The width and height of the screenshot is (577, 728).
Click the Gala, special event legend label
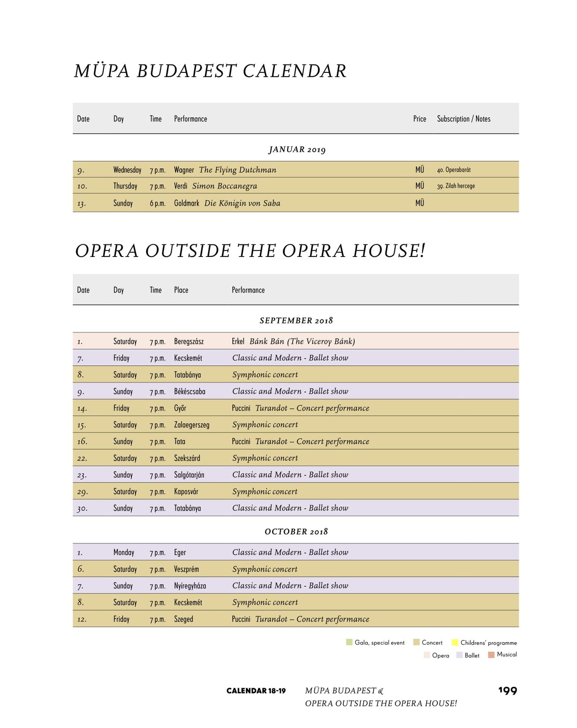coord(380,643)
